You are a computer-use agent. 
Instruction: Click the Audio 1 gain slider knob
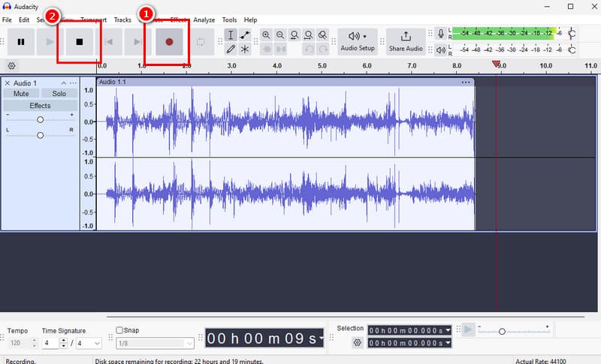click(x=41, y=120)
